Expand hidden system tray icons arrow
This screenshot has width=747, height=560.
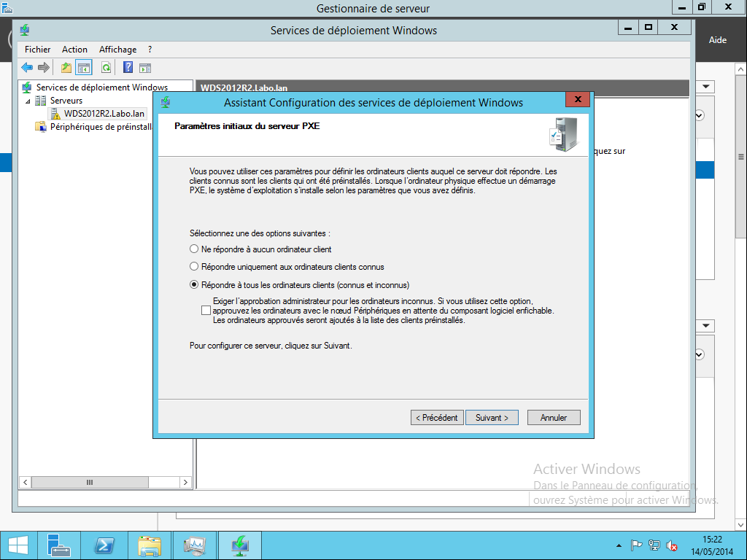(x=619, y=545)
